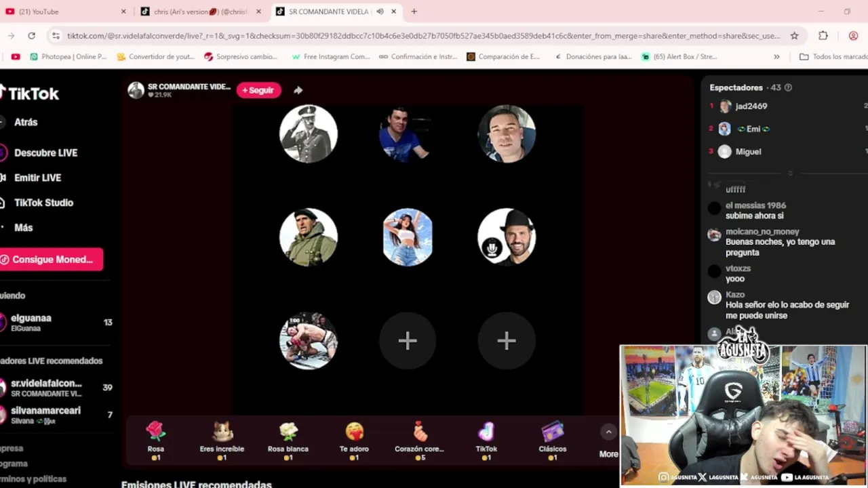The height and width of the screenshot is (488, 868).
Task: Open a new browser tab
Action: pos(414,12)
